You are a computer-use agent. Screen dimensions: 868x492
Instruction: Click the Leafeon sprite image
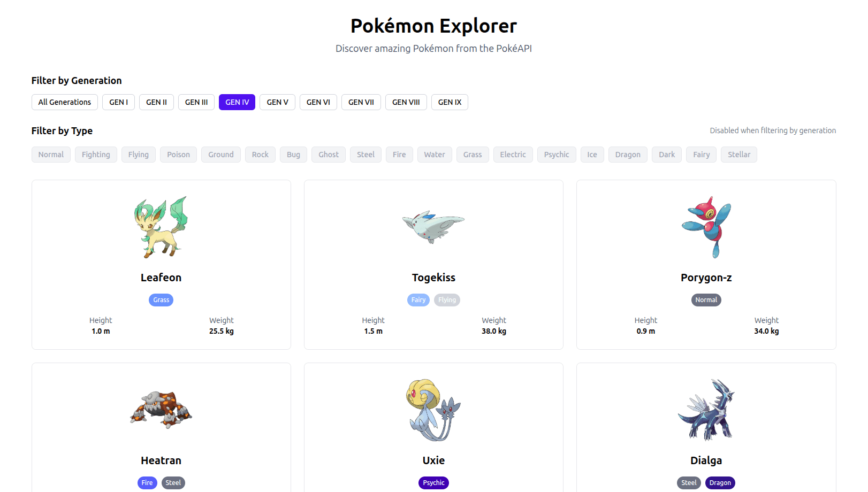point(161,226)
